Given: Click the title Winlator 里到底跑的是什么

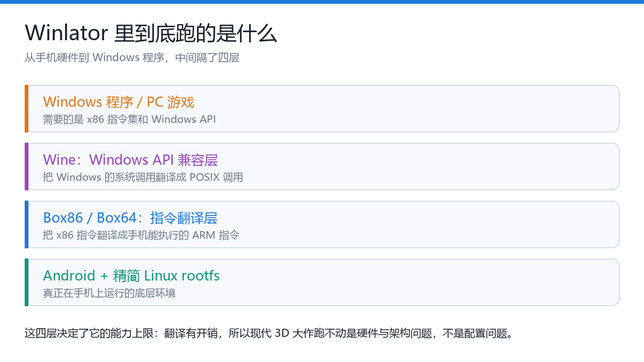Looking at the screenshot, I should 151,33.
